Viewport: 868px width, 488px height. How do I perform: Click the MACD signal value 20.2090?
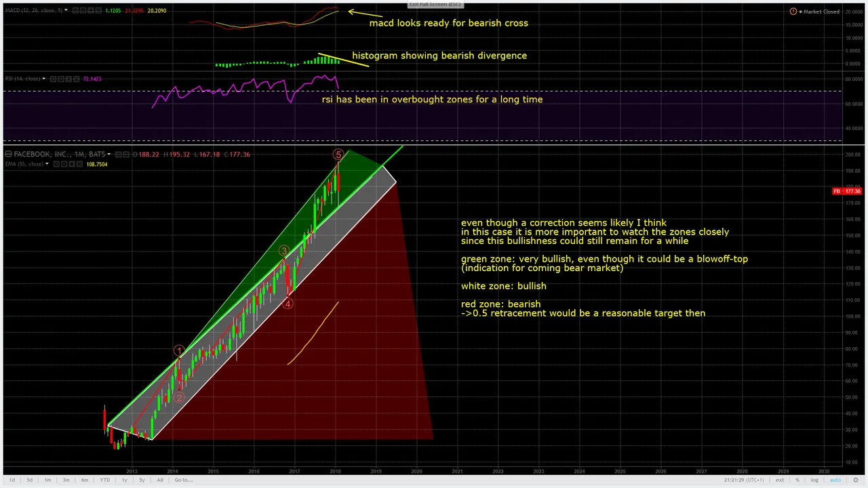[157, 11]
